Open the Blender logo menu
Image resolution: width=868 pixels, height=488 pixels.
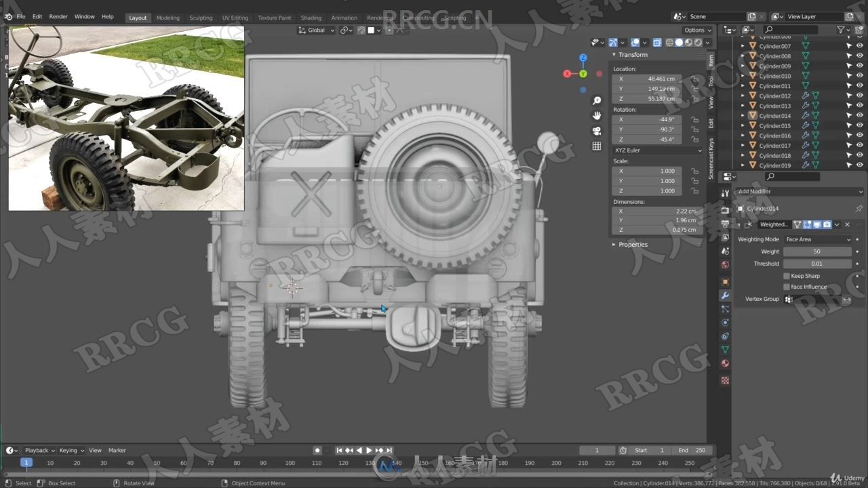[x=8, y=16]
